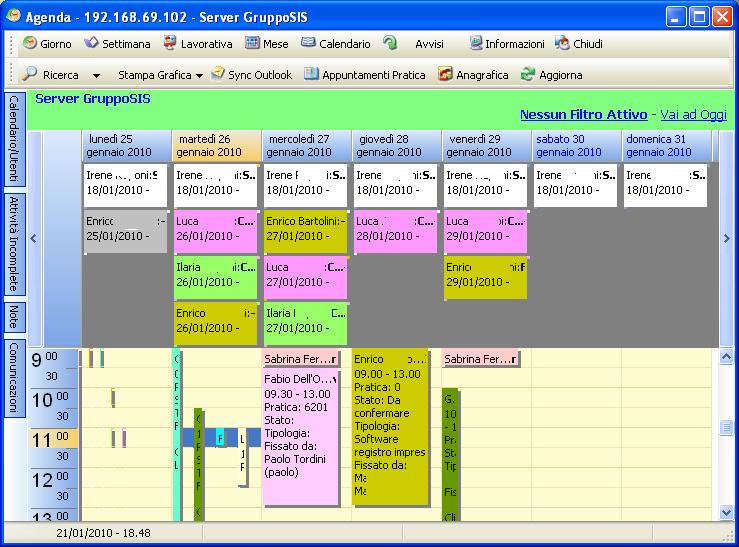
Task: Select the lunedì 25 gennaio day header
Action: [x=125, y=146]
